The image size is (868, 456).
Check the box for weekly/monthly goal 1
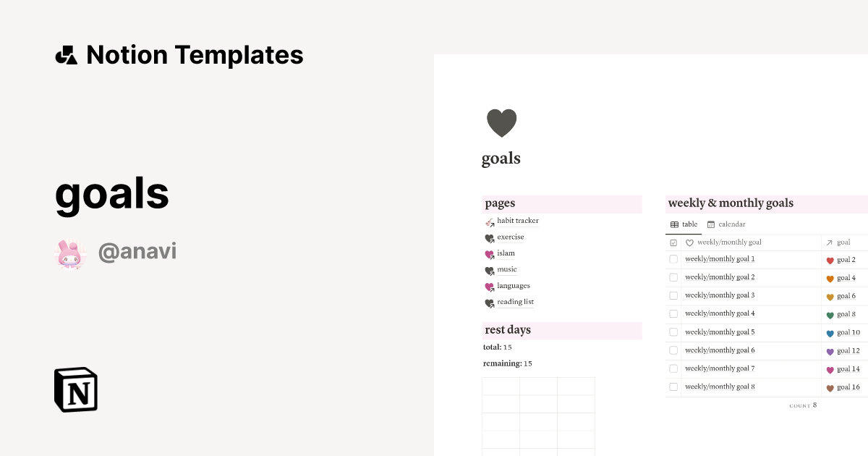click(673, 259)
